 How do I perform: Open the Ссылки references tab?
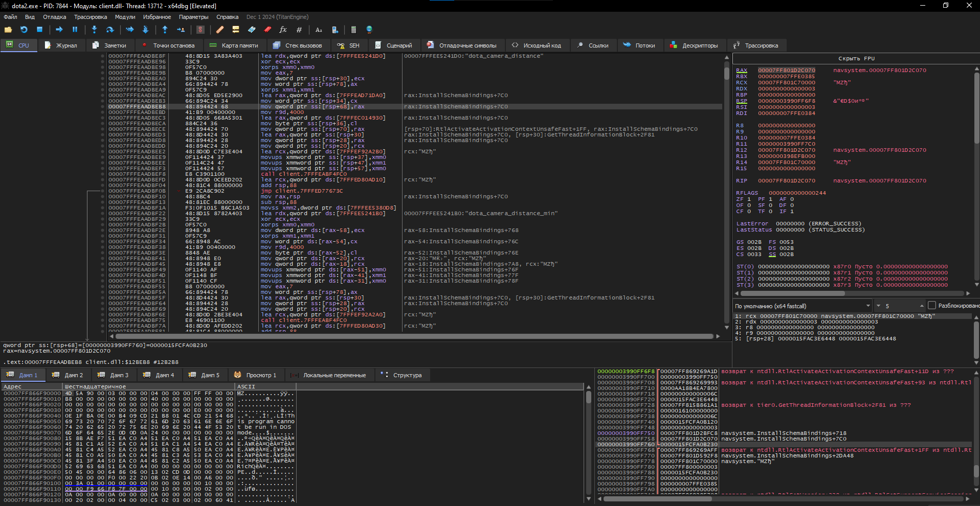click(593, 45)
